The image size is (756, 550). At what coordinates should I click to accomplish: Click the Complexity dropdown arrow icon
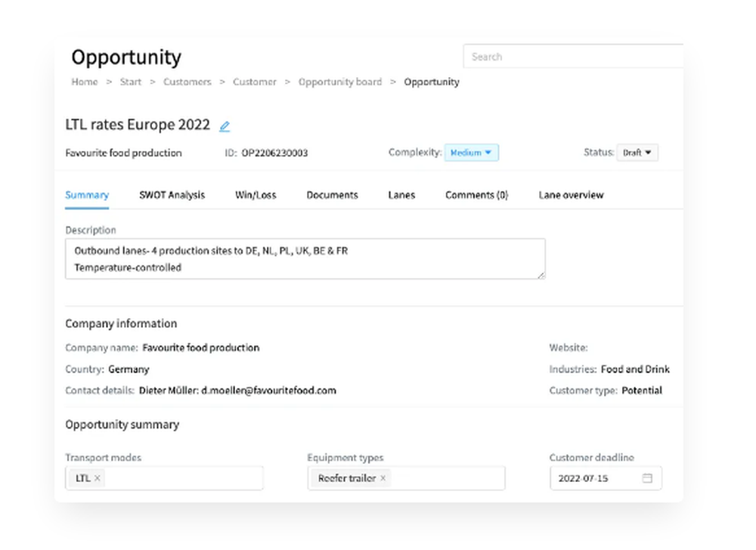click(x=487, y=152)
